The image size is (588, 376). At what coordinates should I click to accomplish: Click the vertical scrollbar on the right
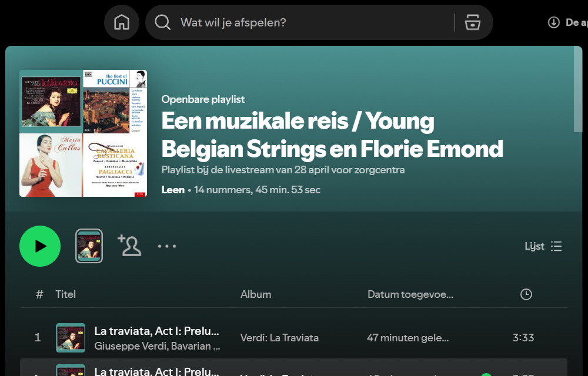tap(578, 94)
